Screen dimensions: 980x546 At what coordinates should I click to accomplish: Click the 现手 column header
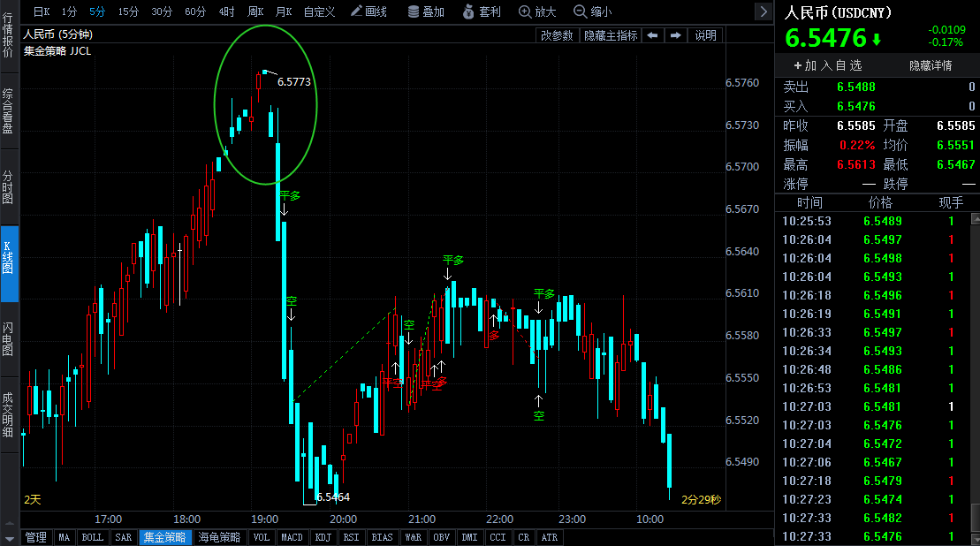click(x=951, y=202)
